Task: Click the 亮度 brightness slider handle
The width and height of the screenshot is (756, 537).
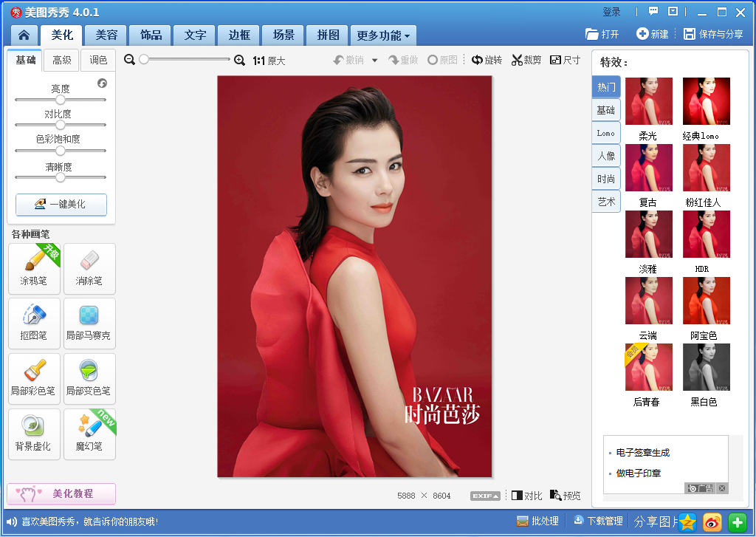Action: [61, 100]
